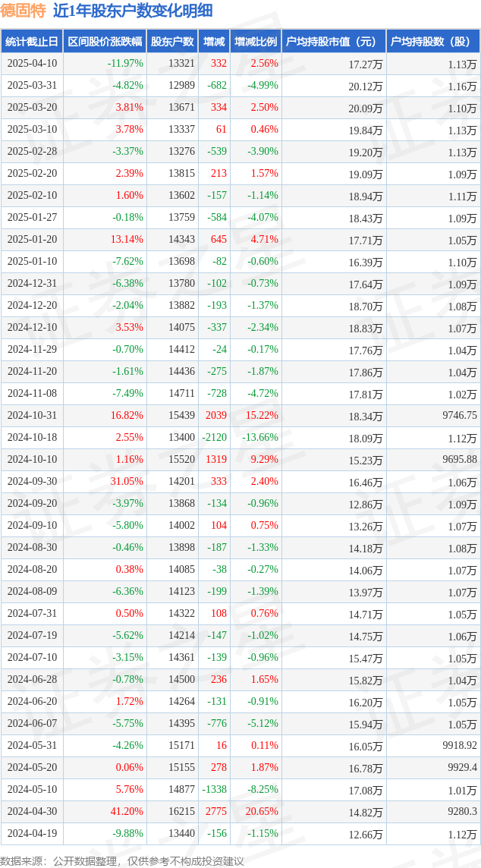
Task: Click the 20.12万 market value cell
Action: click(x=366, y=86)
